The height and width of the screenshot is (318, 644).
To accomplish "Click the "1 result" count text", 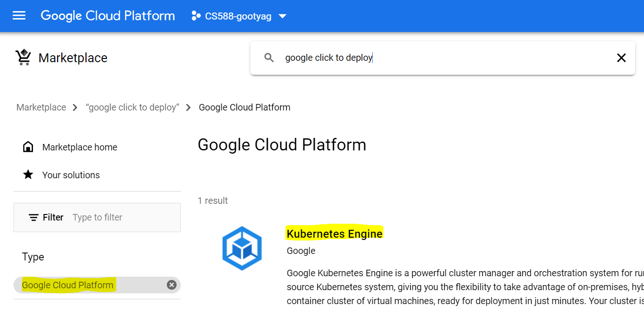I will pyautogui.click(x=213, y=201).
